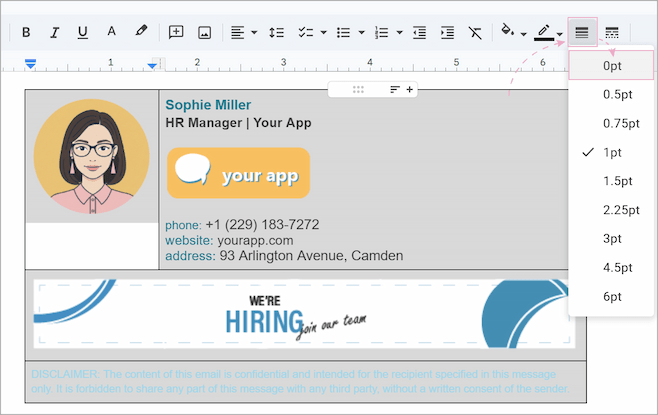Screen dimensions: 658x415
Task: Click the your app logo button
Action: point(238,173)
